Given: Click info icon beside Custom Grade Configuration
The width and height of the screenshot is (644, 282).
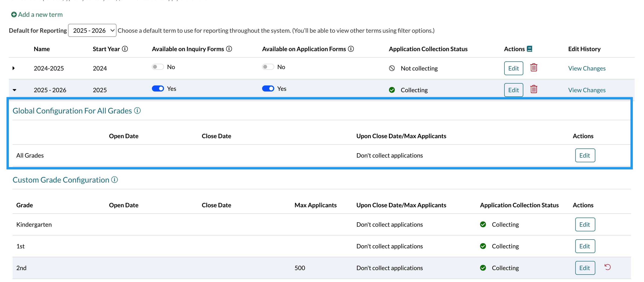Looking at the screenshot, I should [x=114, y=180].
